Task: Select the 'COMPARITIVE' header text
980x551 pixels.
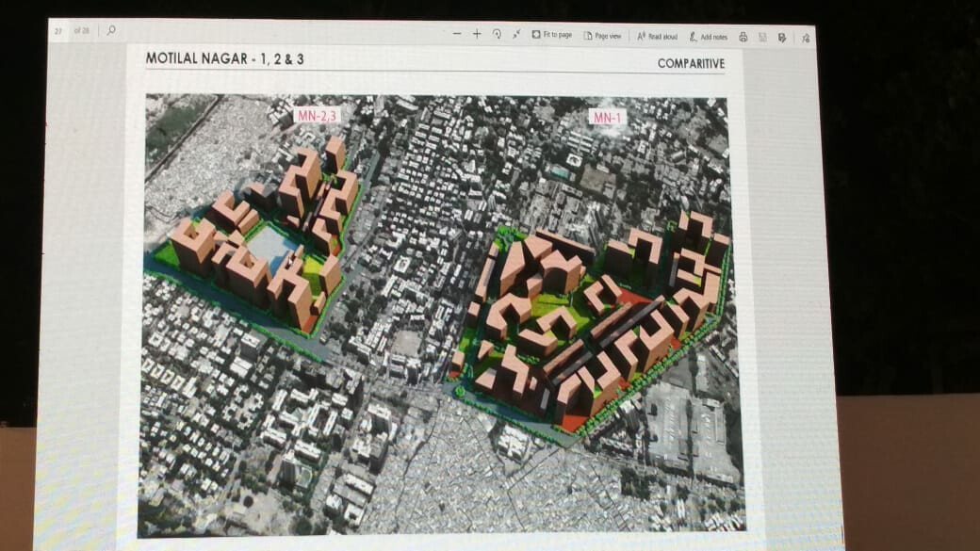Action: coord(691,64)
